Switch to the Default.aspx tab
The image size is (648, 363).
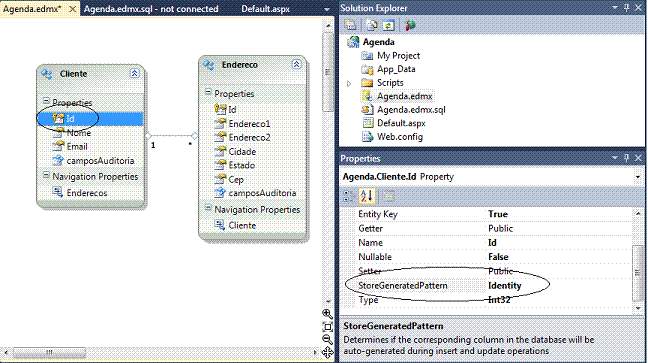[265, 9]
